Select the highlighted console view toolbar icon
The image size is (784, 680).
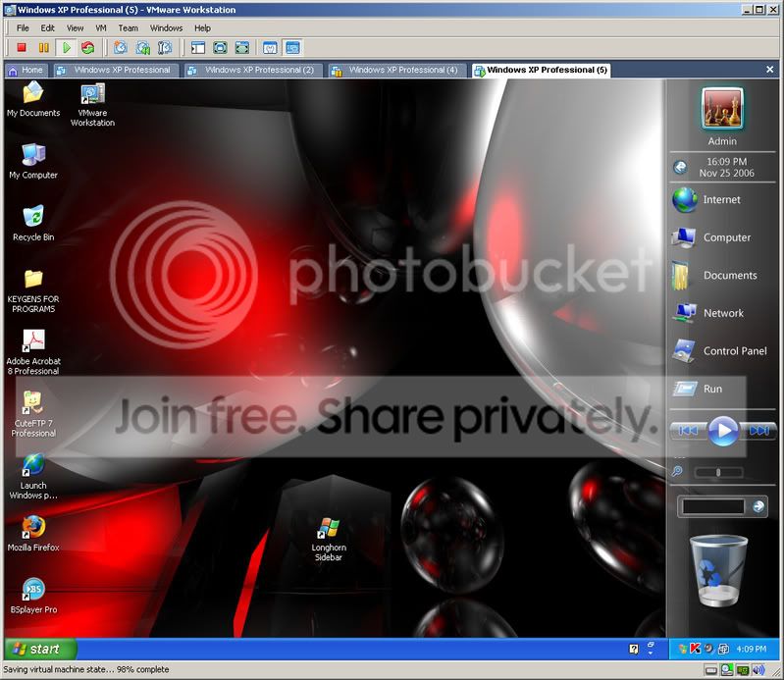(x=292, y=47)
